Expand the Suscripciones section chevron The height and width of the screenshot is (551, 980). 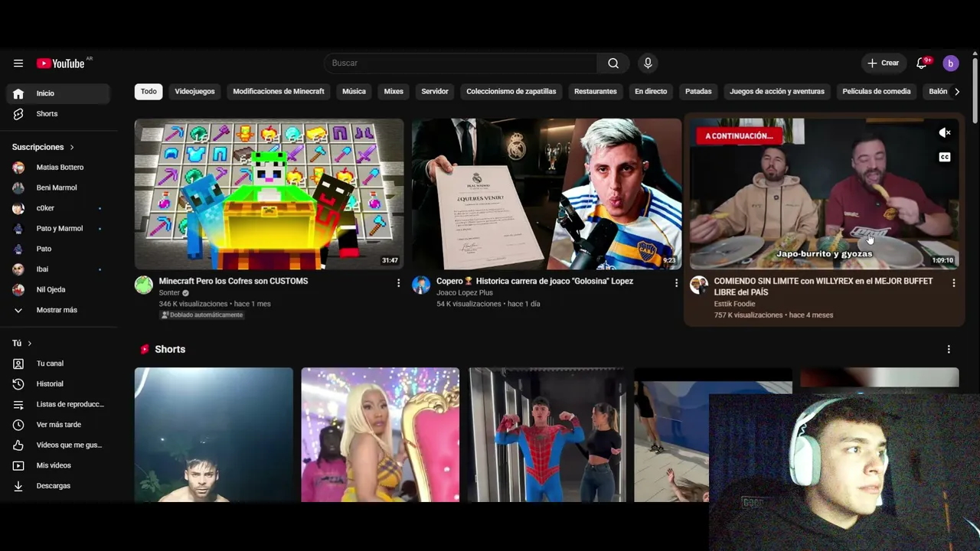coord(72,147)
